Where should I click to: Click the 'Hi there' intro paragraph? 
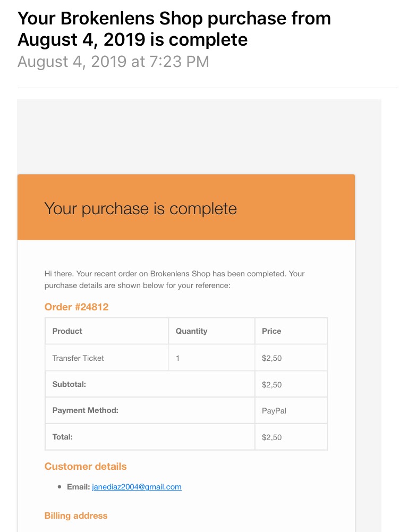point(174,280)
